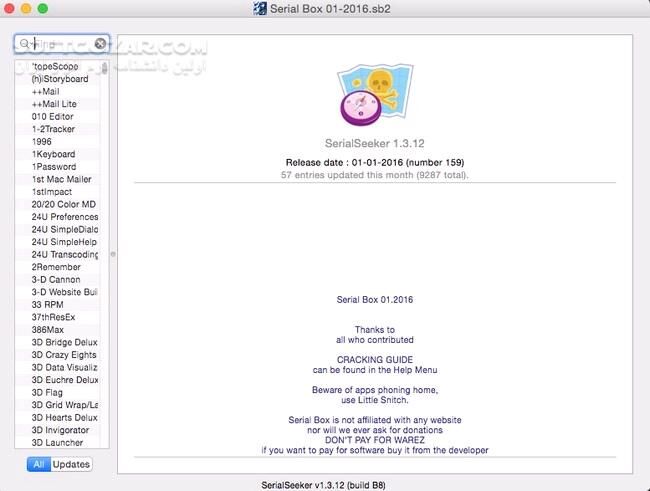
Task: Clear the search field with the X button
Action: pos(100,44)
